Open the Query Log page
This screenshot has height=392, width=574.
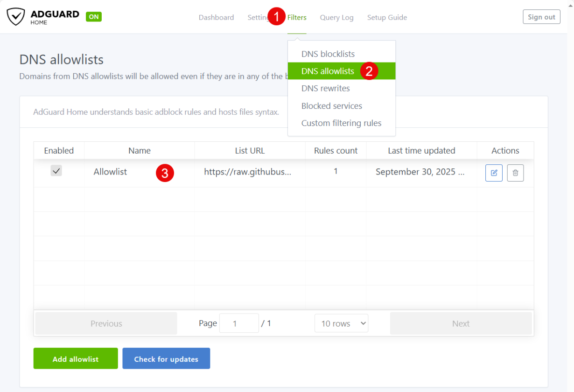click(x=336, y=18)
